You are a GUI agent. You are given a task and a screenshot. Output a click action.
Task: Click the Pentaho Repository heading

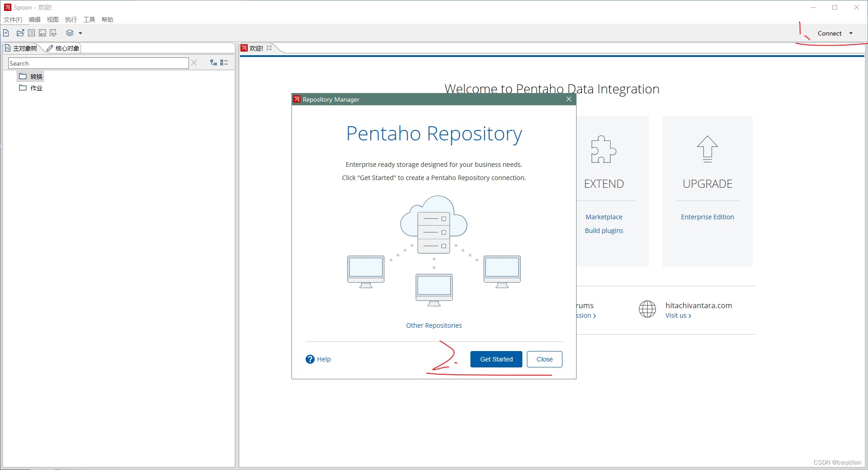point(434,134)
